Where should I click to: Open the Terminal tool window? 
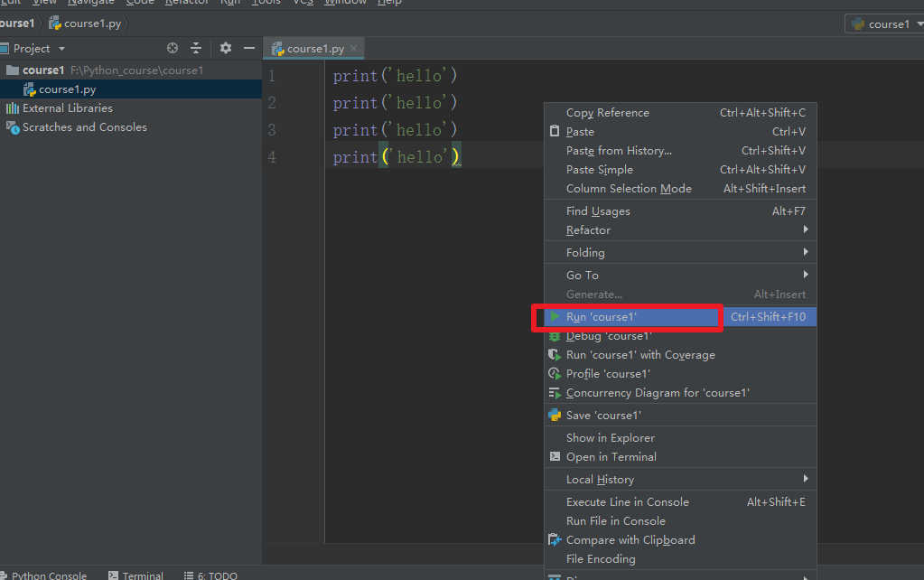(135, 575)
